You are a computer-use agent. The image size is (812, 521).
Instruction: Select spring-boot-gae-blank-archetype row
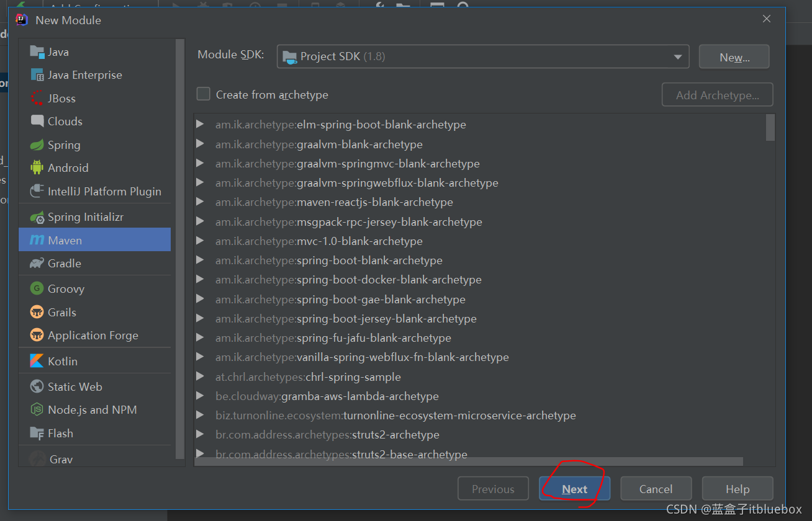(481, 299)
